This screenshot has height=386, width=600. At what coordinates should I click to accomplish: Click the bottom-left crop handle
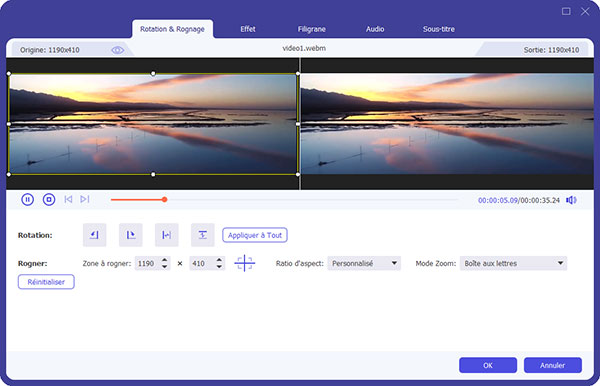(x=8, y=174)
